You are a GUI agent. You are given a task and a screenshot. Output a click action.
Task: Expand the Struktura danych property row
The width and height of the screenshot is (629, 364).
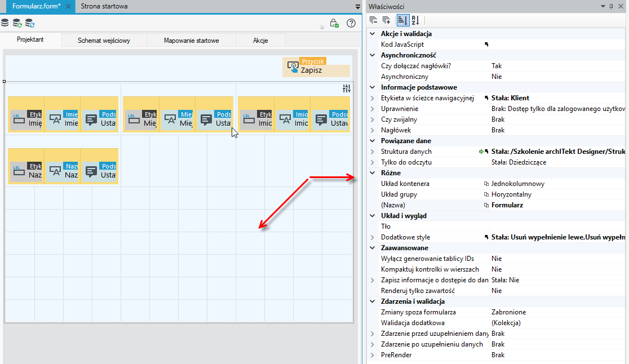[372, 152]
